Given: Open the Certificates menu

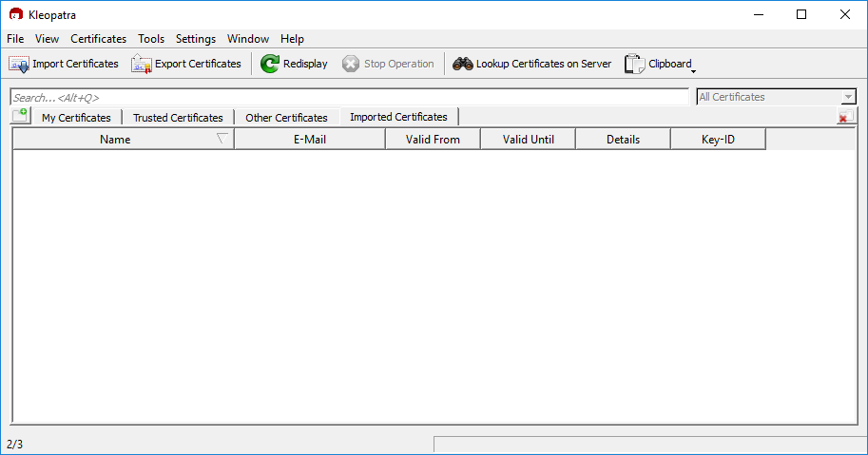Looking at the screenshot, I should [x=99, y=39].
